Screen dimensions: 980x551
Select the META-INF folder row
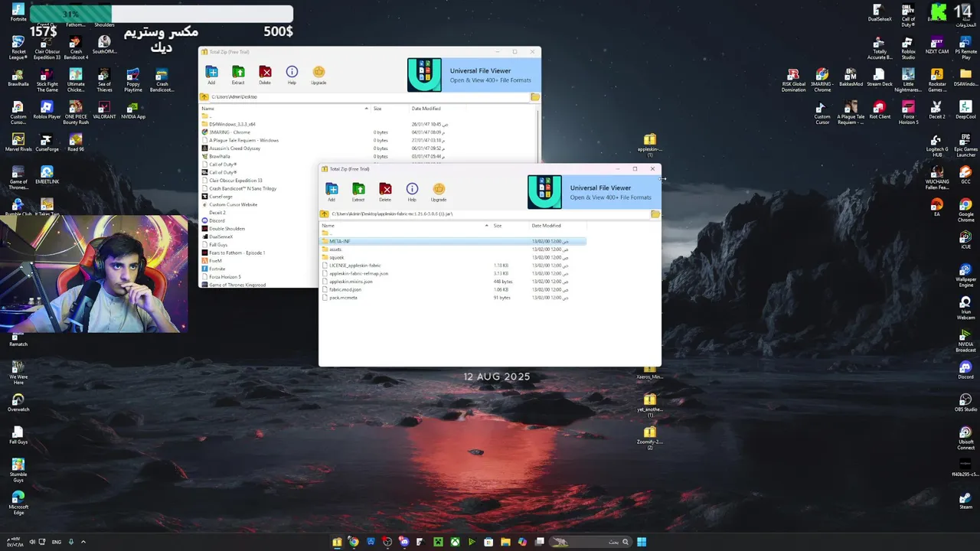coord(453,241)
